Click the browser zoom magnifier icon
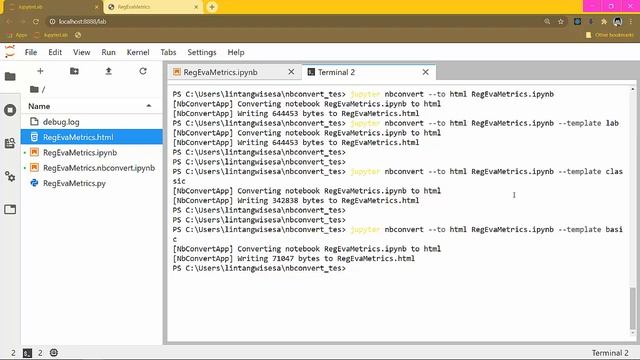 (x=547, y=21)
